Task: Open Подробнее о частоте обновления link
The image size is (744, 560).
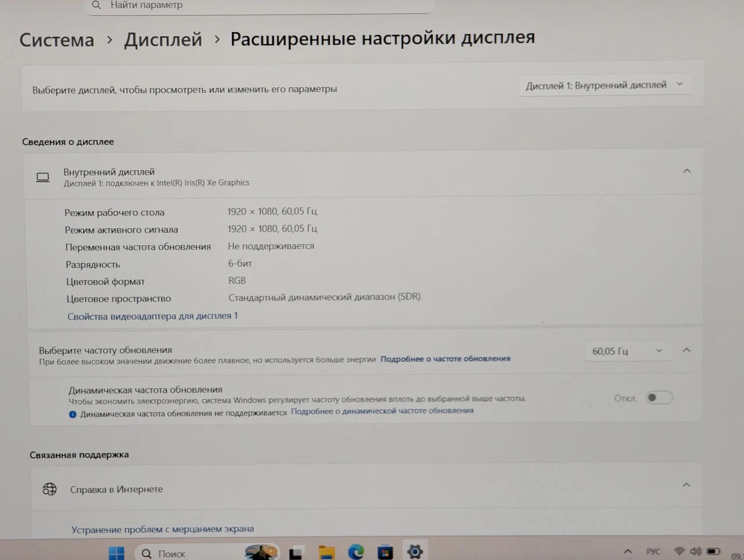Action: click(x=445, y=359)
